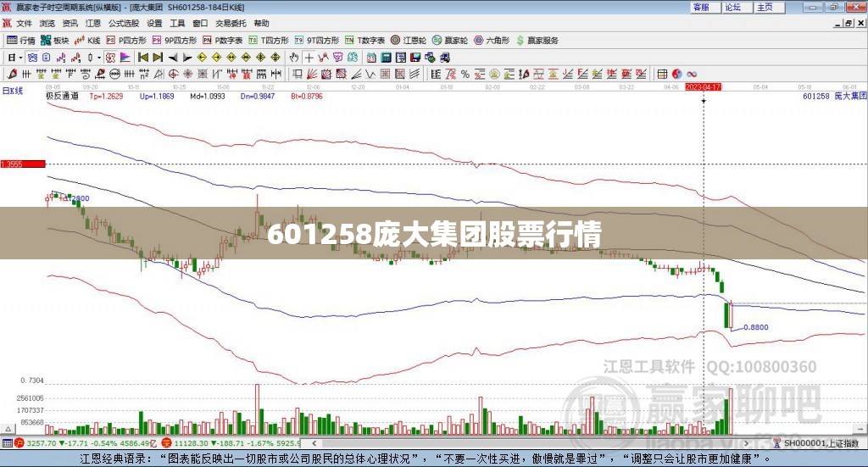Jump to first bar with skip-start icon
868x467 pixels.
click(143, 58)
